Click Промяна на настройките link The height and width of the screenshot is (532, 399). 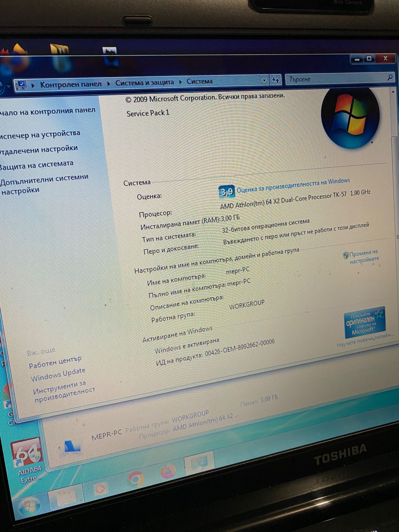coord(364,256)
